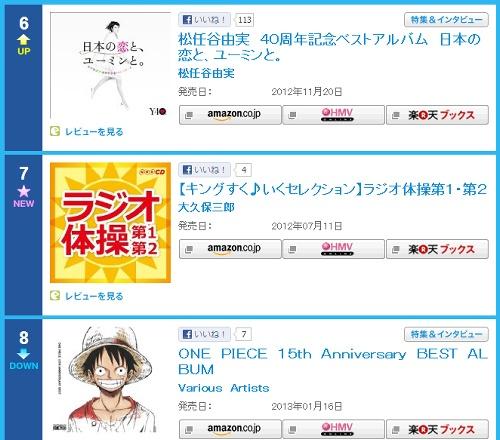Open 特集&インタビュー button for rank 6

point(446,20)
